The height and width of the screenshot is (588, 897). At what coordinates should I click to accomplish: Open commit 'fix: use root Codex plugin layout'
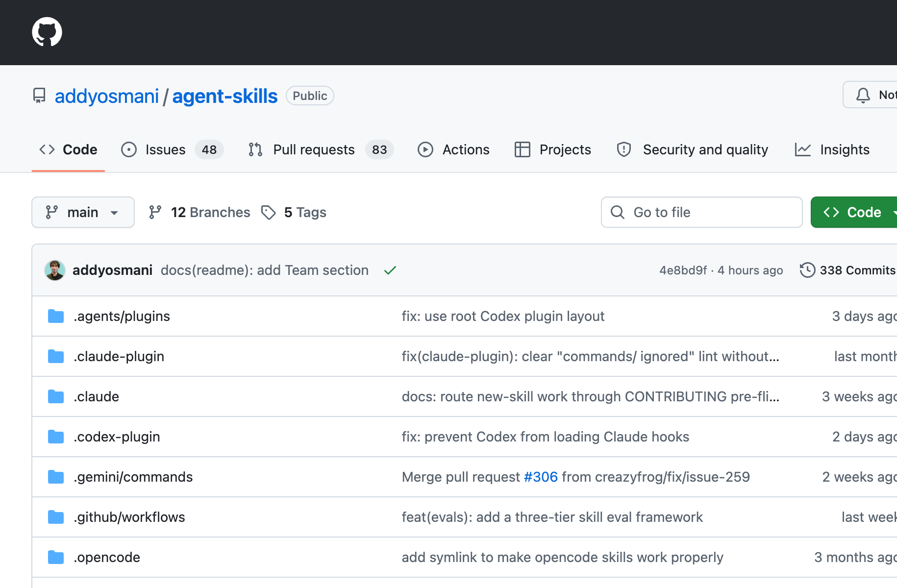(x=503, y=316)
